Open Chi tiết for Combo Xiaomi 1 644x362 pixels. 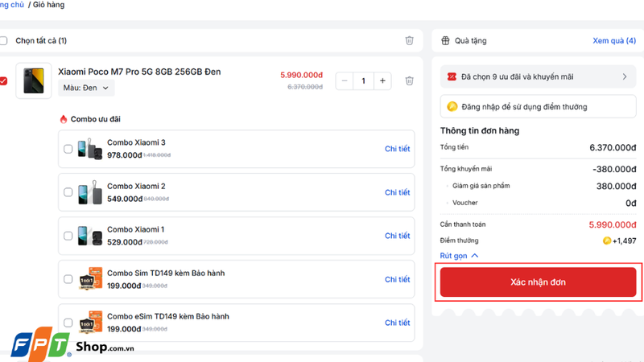click(397, 236)
